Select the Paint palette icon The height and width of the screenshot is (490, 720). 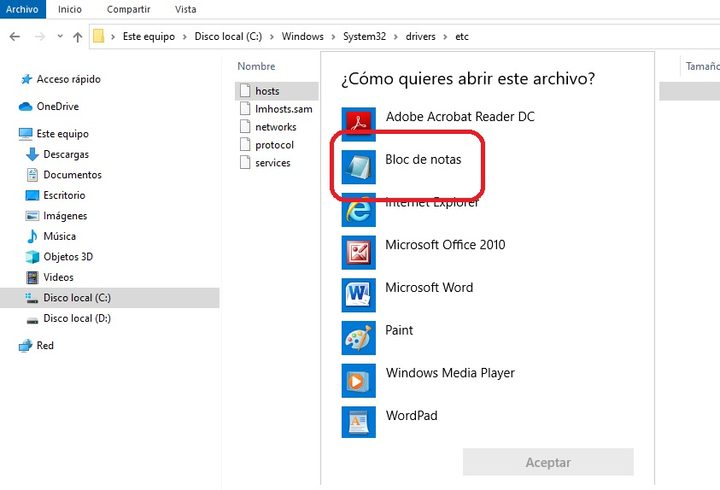click(359, 338)
